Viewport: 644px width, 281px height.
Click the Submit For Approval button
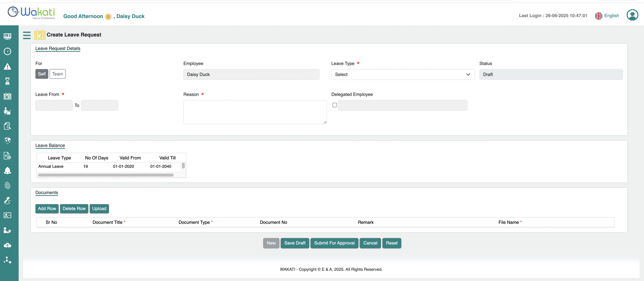334,243
